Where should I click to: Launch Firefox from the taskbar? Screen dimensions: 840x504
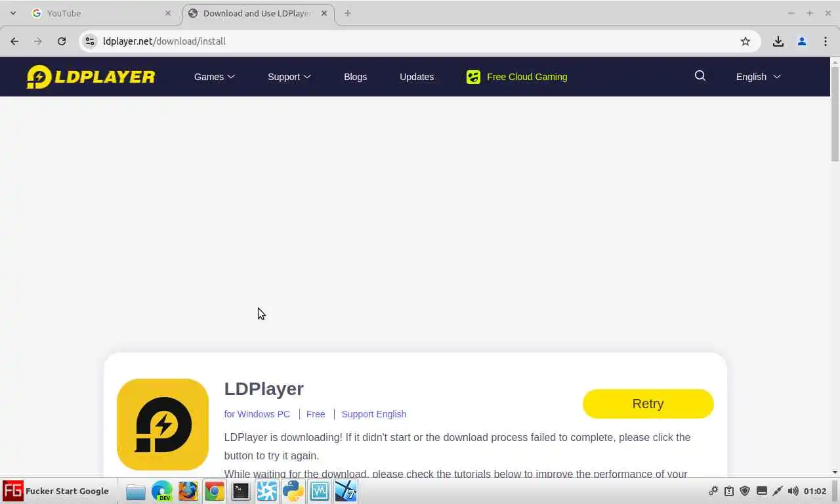[x=188, y=491]
